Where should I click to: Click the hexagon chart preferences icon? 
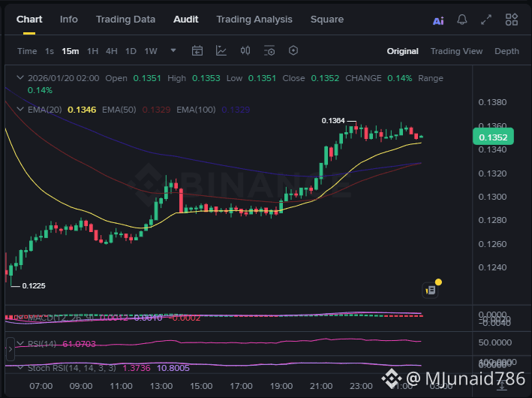coord(293,51)
